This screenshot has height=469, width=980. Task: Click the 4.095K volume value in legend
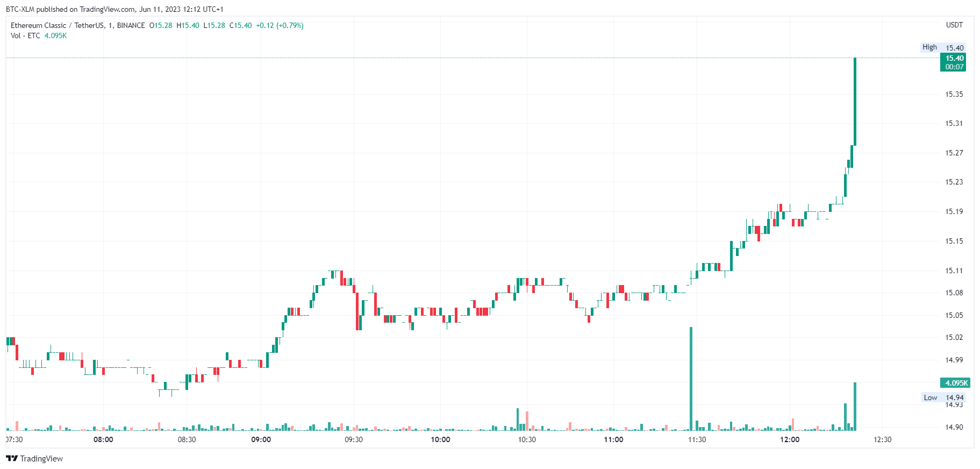[56, 35]
